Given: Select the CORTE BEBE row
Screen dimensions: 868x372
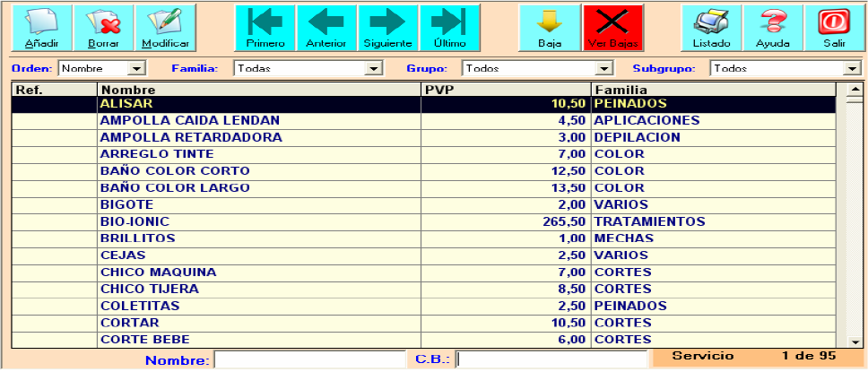Looking at the screenshot, I should pos(423,340).
